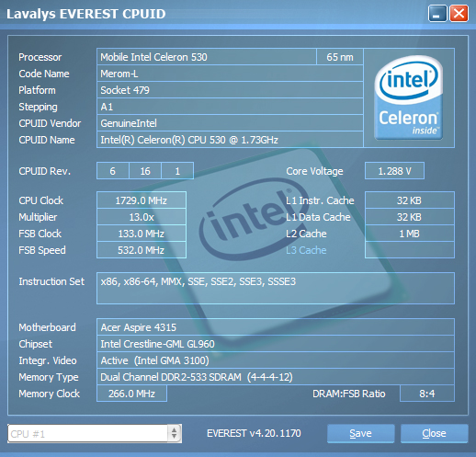The image size is (476, 457).
Task: Click the instruction set list 'x86, x86-64, MMX...'
Action: click(x=276, y=288)
